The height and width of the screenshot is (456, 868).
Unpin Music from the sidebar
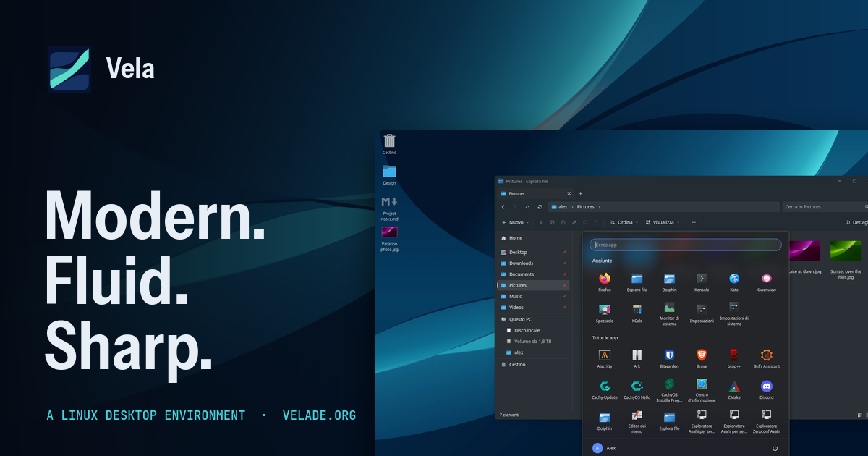coord(565,297)
